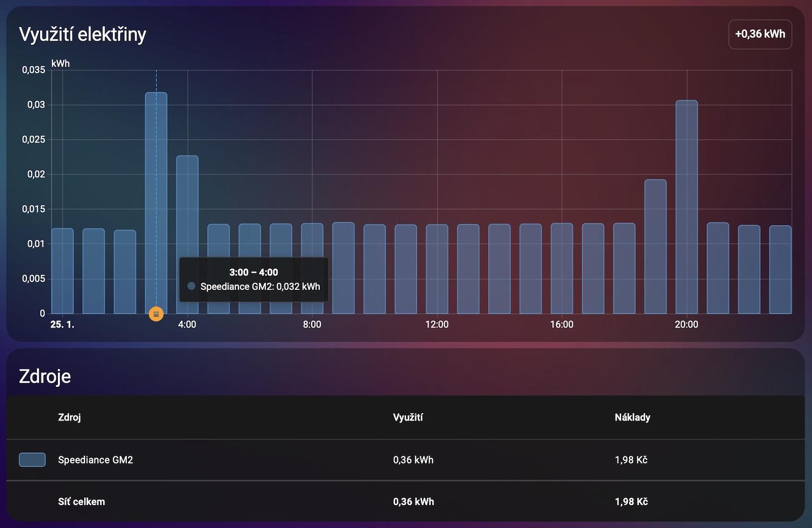Click the 1,98 Kč cost in the Speediance GM2 row
The image size is (812, 528).
click(631, 460)
